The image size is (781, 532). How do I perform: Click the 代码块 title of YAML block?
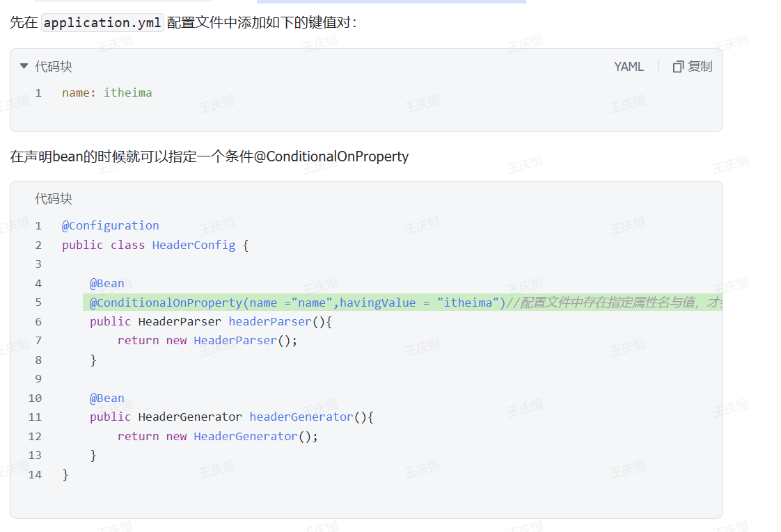[x=54, y=67]
